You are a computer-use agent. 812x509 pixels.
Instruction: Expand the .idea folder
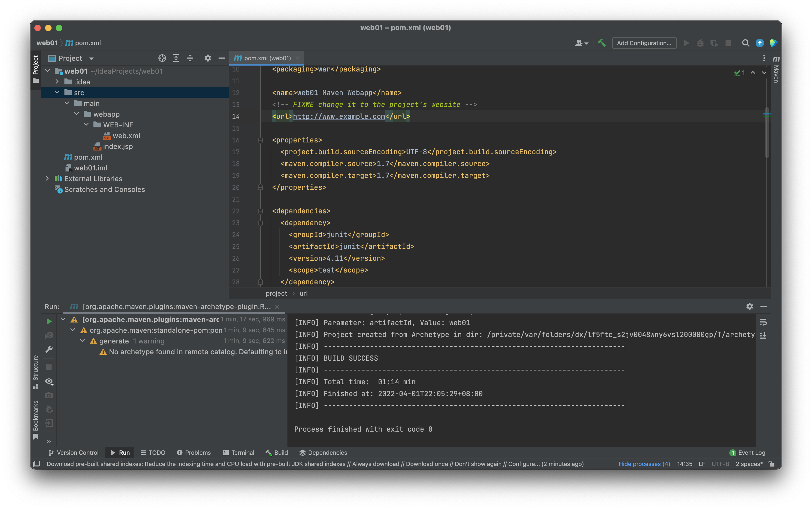pyautogui.click(x=57, y=81)
